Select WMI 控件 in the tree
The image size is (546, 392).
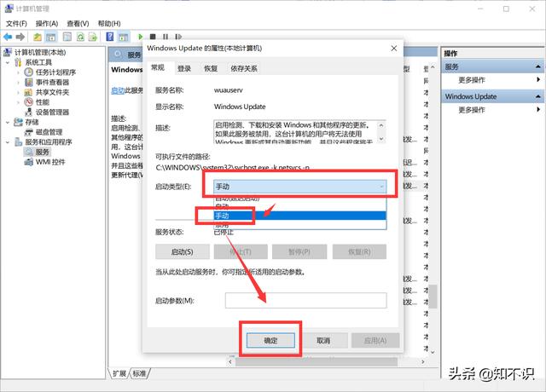(50, 162)
